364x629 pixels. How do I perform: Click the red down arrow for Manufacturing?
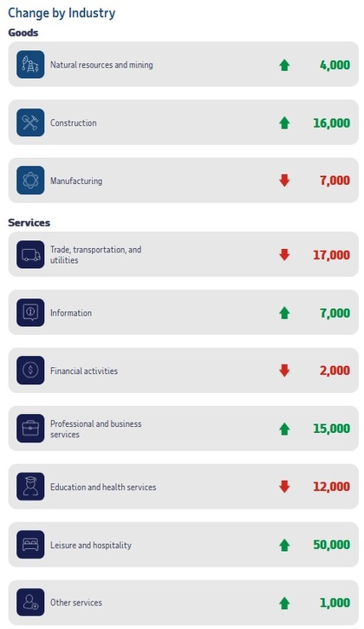(284, 180)
